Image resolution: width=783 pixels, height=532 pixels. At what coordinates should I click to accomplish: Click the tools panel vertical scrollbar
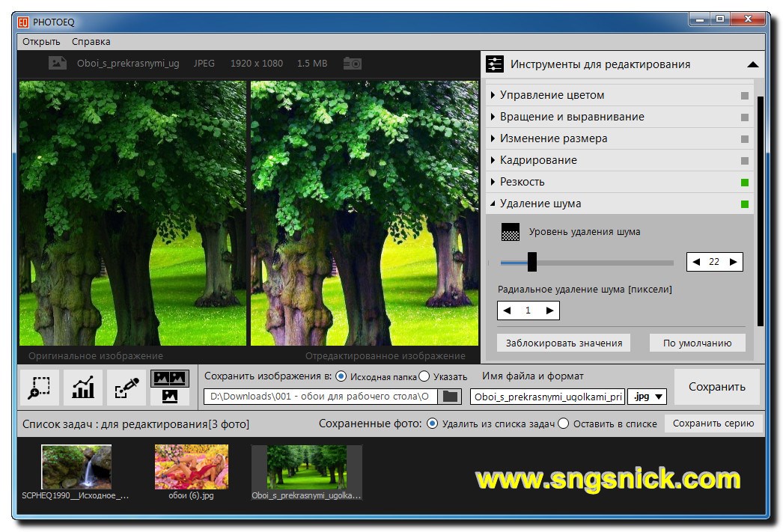click(x=761, y=210)
